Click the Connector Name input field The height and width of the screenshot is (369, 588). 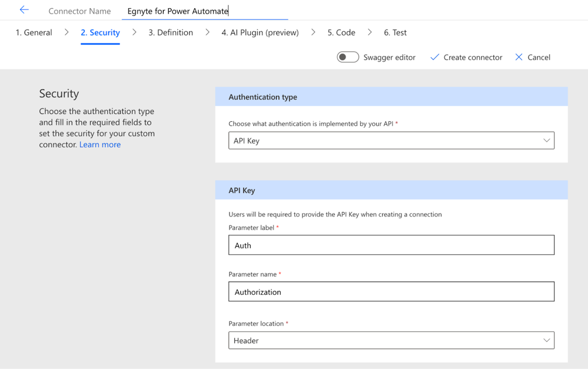205,11
